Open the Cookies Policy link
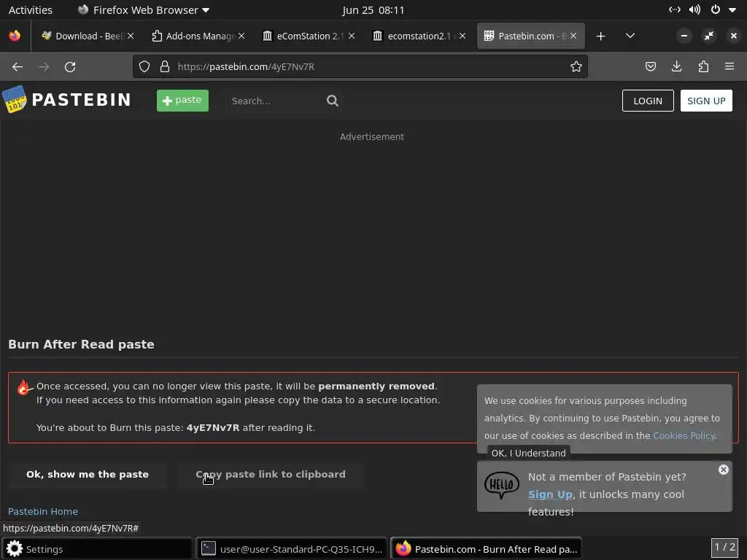The width and height of the screenshot is (747, 560). (684, 435)
